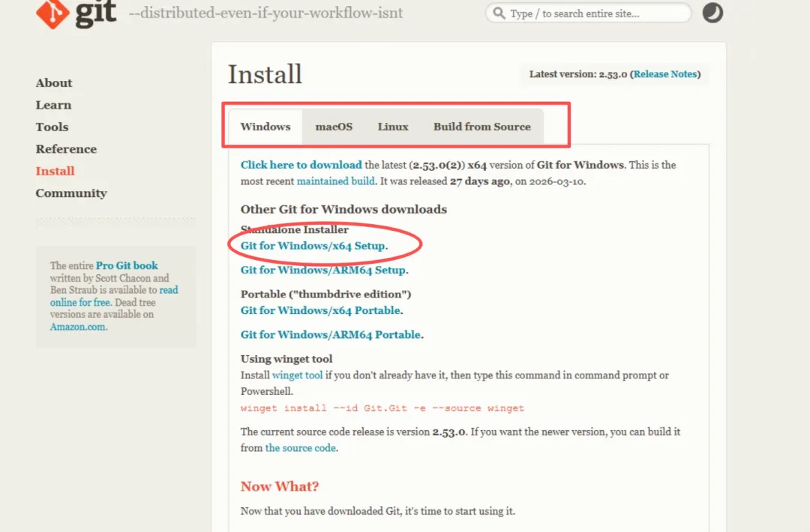Viewport: 810px width, 532px height.
Task: Focus the site search input field
Action: tap(589, 13)
